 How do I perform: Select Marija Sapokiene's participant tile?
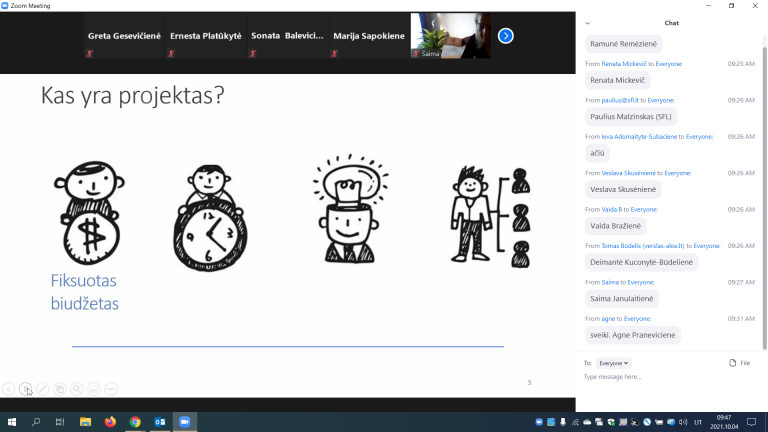click(x=369, y=36)
